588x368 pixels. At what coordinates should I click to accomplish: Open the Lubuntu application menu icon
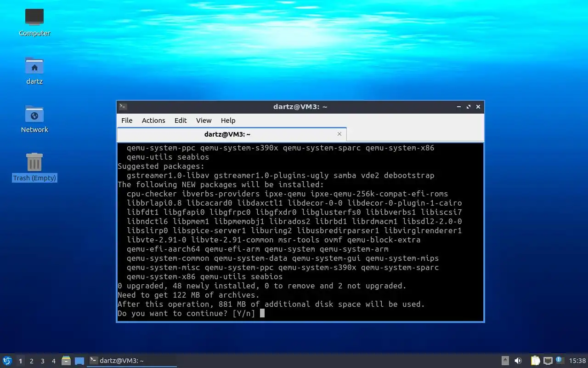tap(7, 361)
